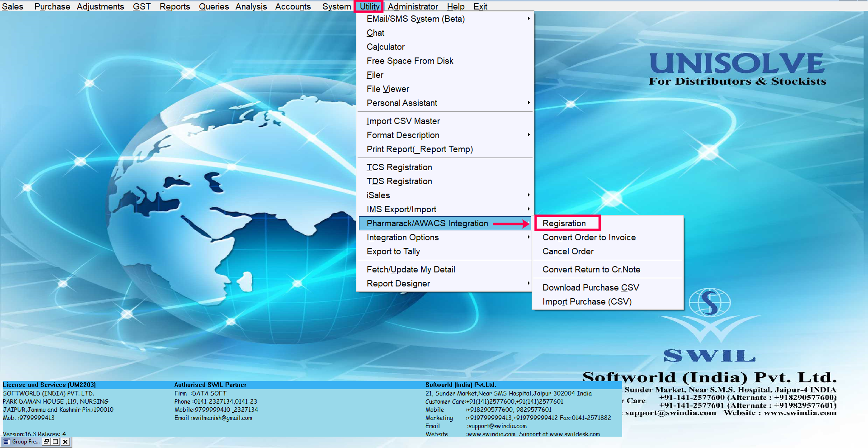The width and height of the screenshot is (868, 448).
Task: Click the License and Services (UM2203) header
Action: point(49,385)
